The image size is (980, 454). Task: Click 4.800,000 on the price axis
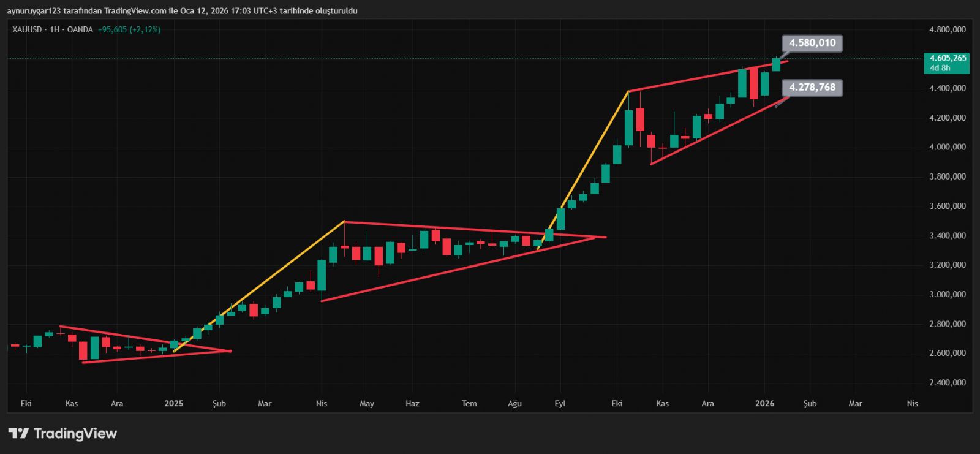point(948,29)
